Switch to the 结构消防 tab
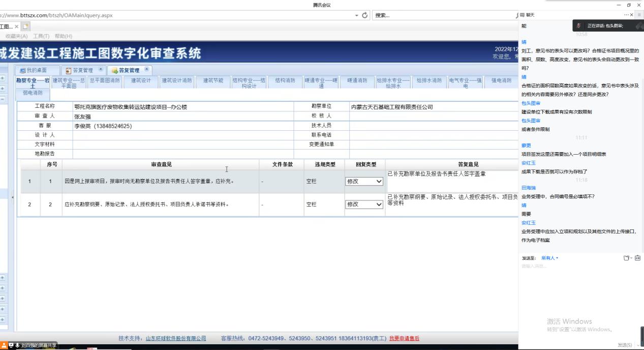The width and height of the screenshot is (644, 350). pos(286,80)
